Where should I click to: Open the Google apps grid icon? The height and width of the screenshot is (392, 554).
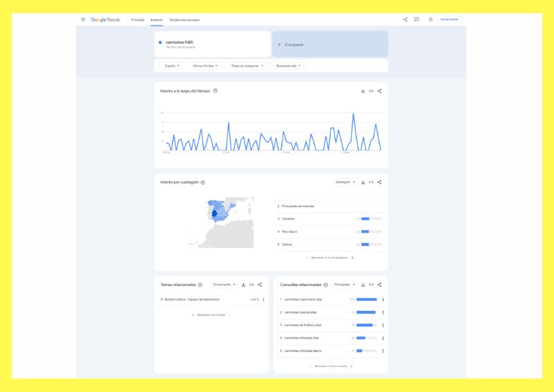[431, 19]
